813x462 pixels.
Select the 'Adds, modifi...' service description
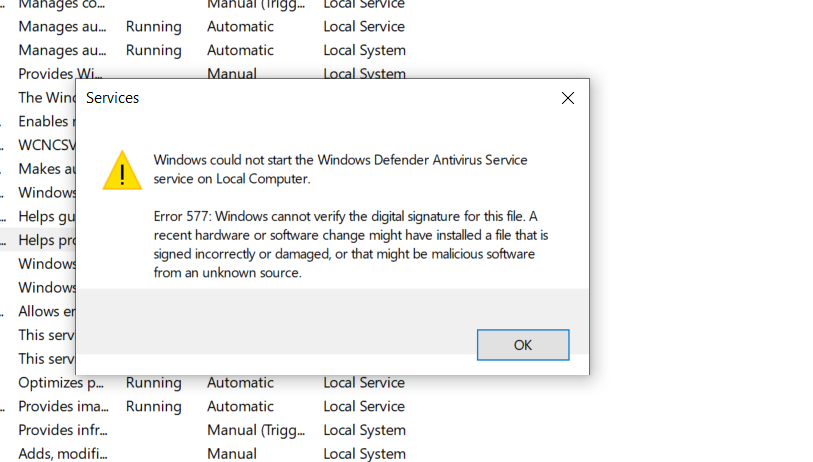click(x=63, y=454)
